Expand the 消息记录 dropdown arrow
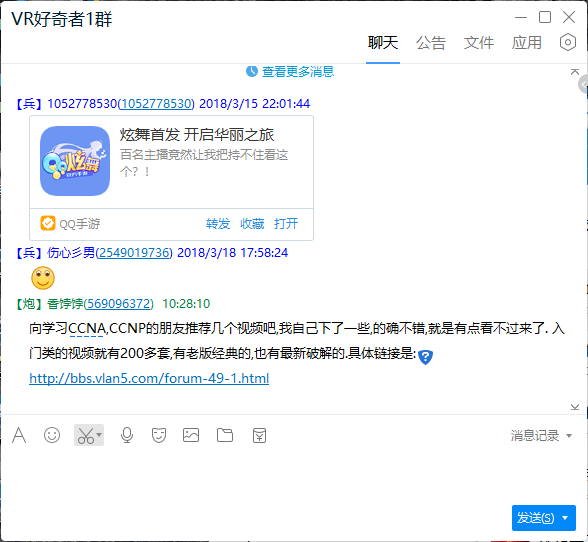 (x=569, y=436)
